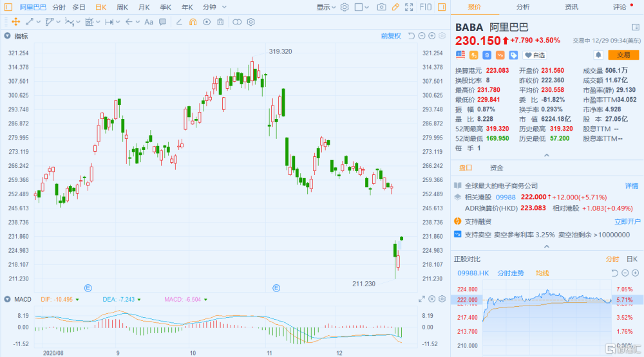
Task: Expand line tool options arrow
Action: coord(38,22)
